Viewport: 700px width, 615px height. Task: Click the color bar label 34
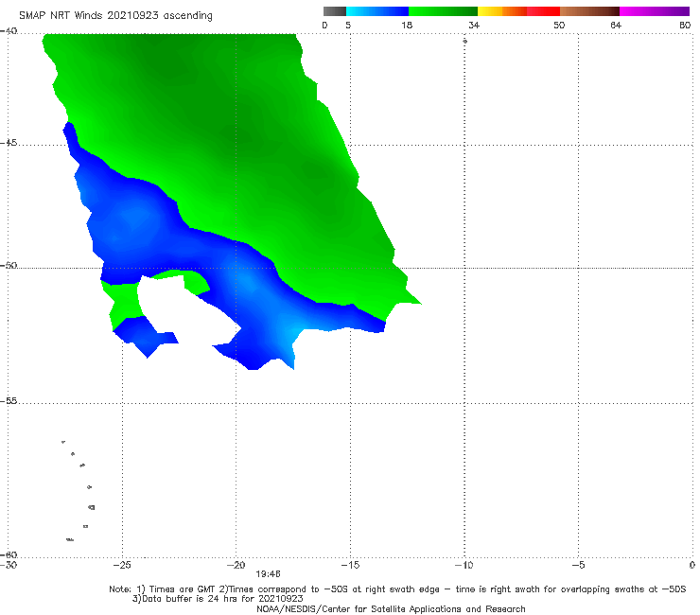pyautogui.click(x=474, y=25)
